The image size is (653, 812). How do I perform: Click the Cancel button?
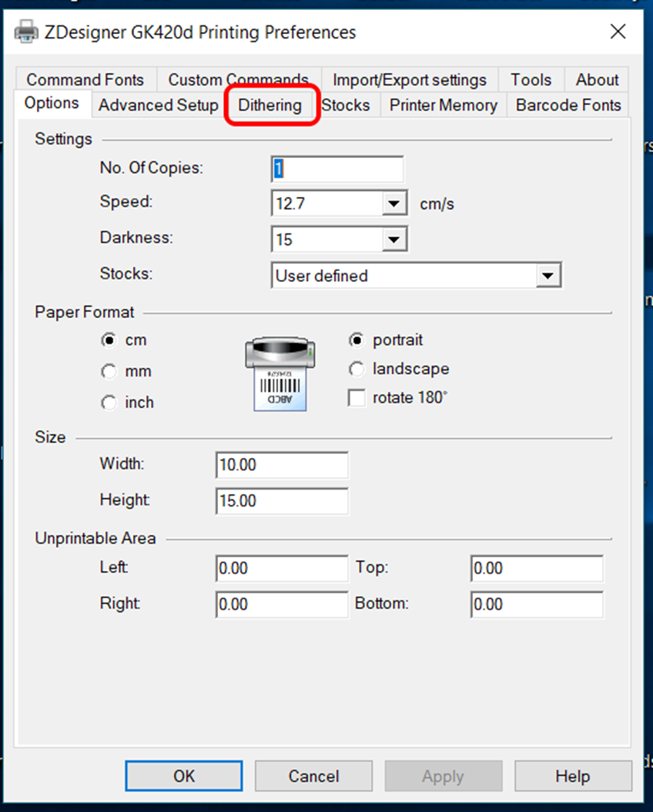313,776
